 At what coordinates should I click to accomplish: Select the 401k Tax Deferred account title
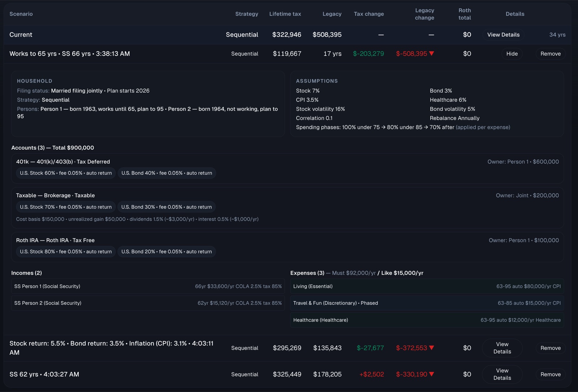(63, 162)
